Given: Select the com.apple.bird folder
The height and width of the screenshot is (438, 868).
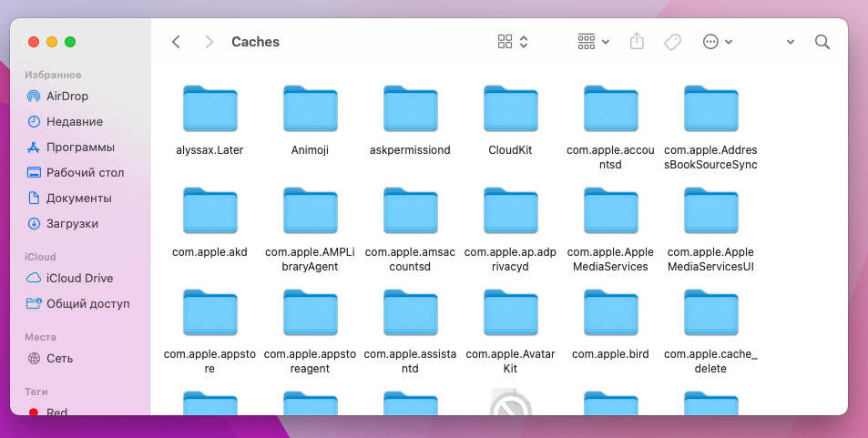Looking at the screenshot, I should [x=610, y=312].
